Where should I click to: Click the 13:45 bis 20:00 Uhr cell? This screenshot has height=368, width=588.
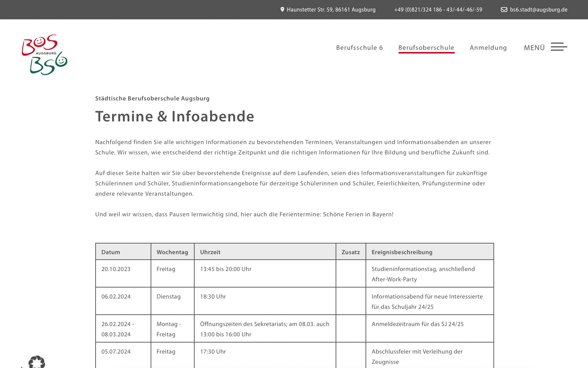[265, 273]
